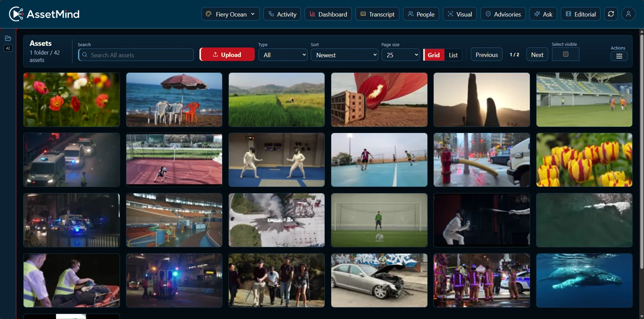Screen dimensions: 644x319
Task: Click the red Upload button
Action: coord(227,55)
